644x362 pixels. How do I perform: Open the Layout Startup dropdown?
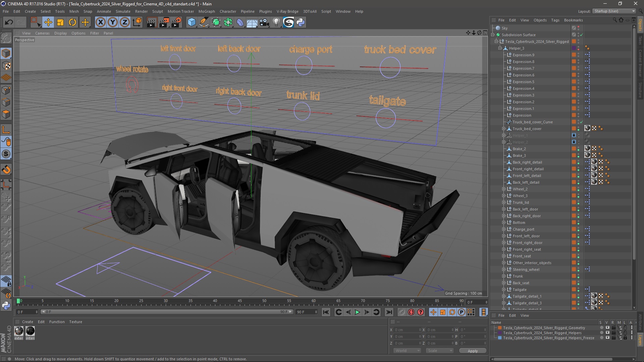click(x=614, y=11)
